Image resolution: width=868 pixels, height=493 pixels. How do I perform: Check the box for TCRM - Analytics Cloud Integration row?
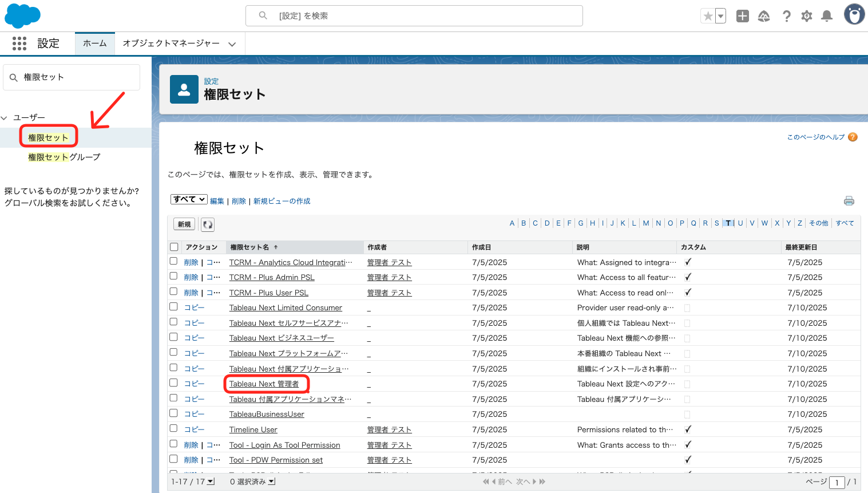pos(173,261)
